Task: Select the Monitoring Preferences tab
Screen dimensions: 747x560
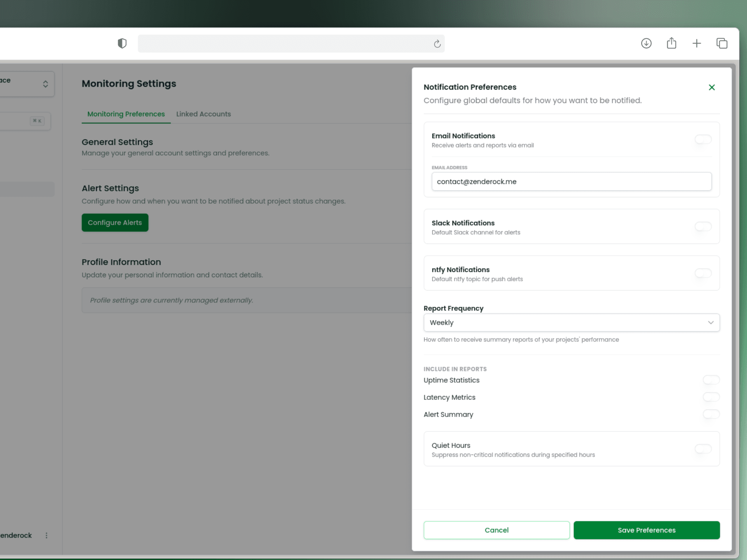Action: tap(126, 114)
